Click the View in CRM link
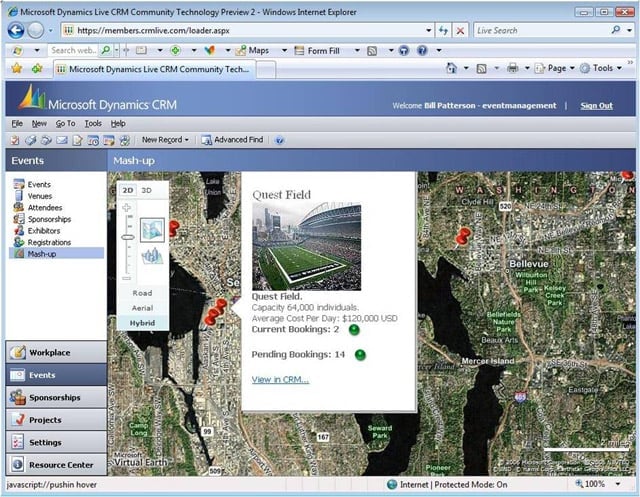The image size is (640, 497). point(280,379)
